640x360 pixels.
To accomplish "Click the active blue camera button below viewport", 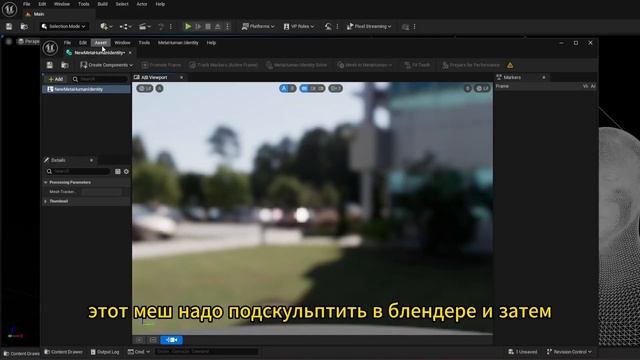I will tap(171, 340).
